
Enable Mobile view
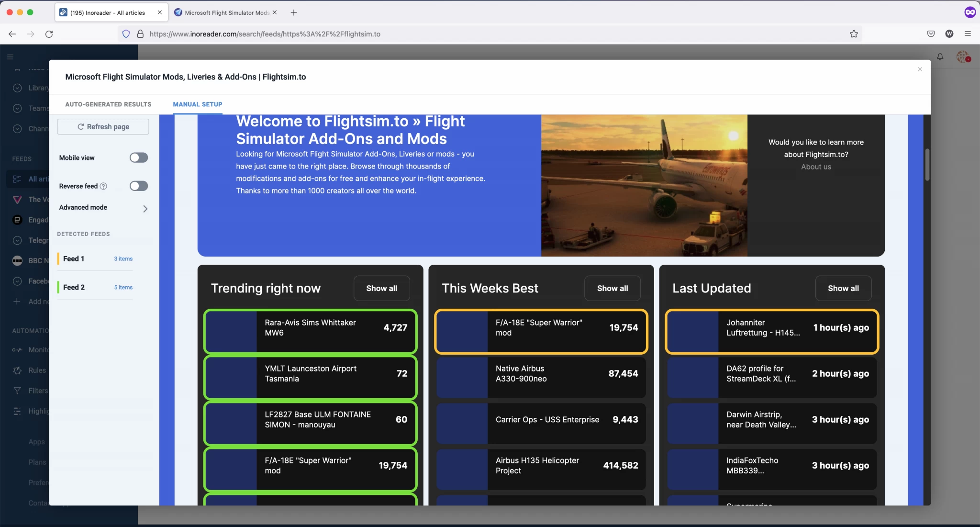point(138,157)
